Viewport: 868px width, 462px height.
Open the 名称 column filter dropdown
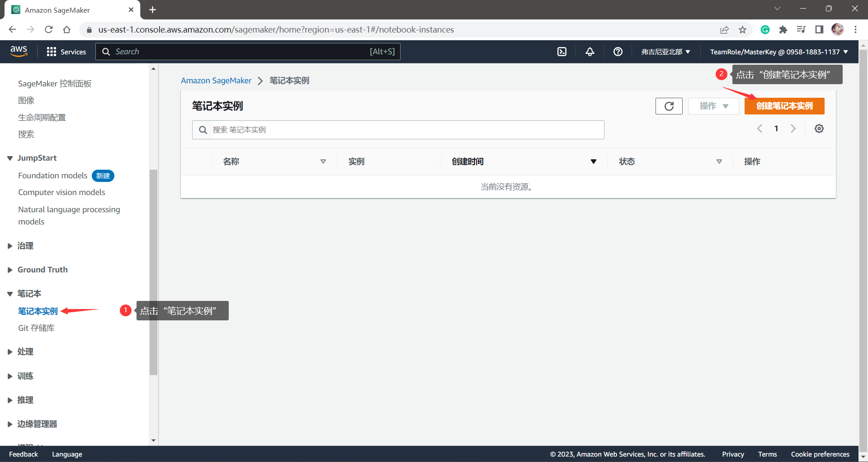[323, 161]
